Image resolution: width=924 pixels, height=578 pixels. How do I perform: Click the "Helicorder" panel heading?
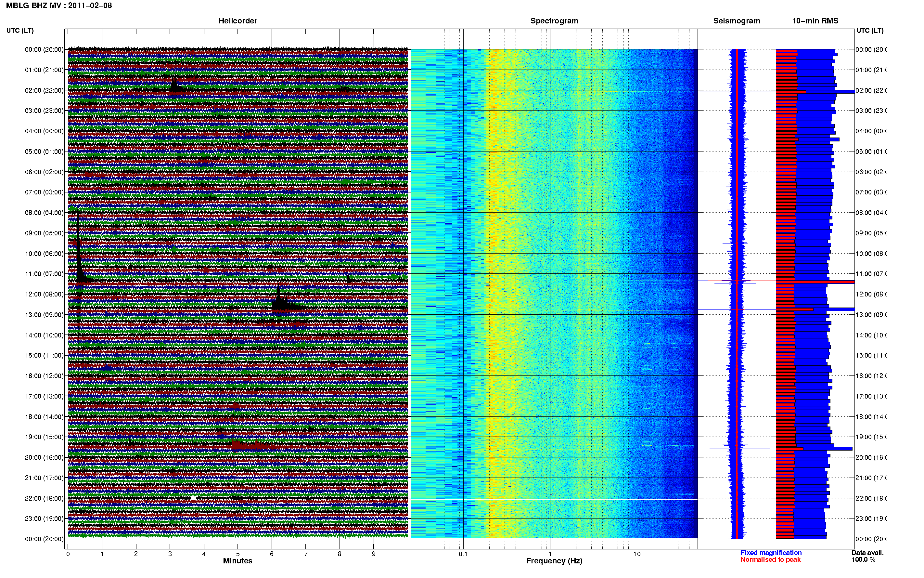(x=237, y=21)
